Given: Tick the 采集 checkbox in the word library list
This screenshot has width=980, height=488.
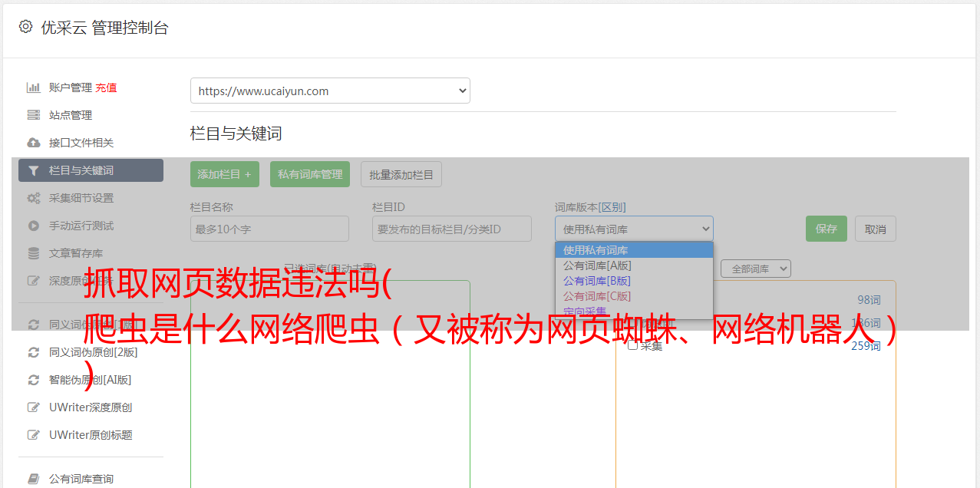Looking at the screenshot, I should click(632, 345).
